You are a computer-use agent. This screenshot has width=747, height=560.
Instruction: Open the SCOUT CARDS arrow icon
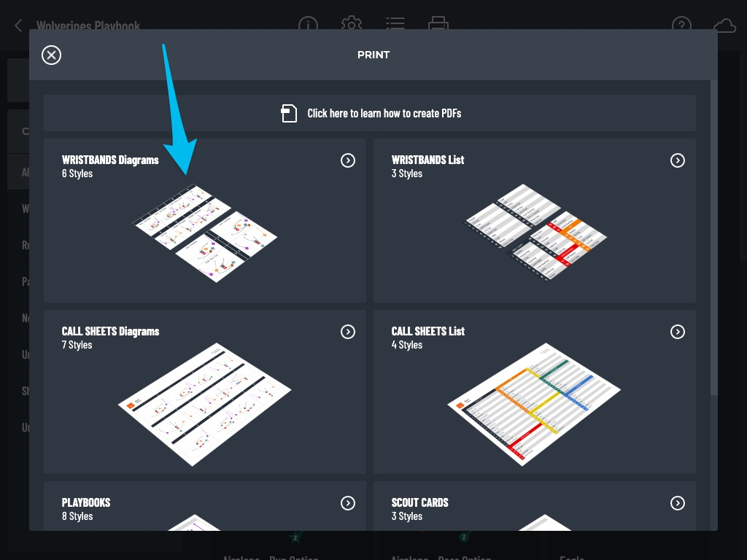click(678, 503)
